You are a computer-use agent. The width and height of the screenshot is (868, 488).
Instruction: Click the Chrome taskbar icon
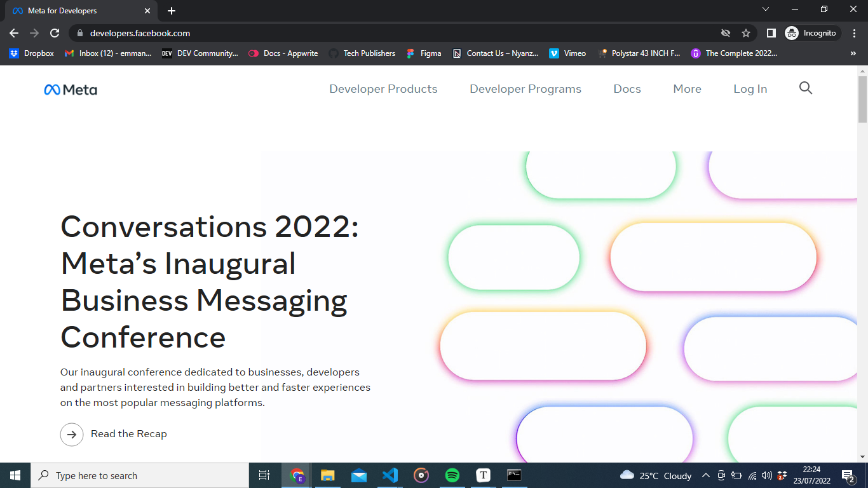(297, 475)
